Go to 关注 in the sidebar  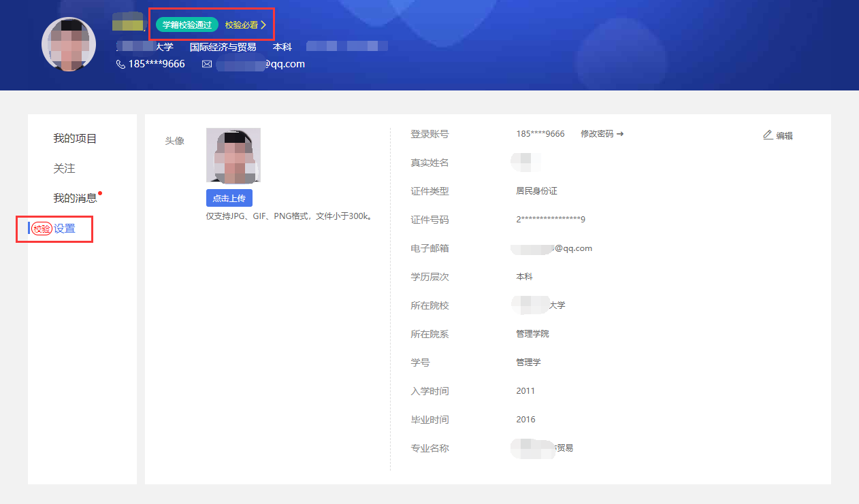pos(65,169)
